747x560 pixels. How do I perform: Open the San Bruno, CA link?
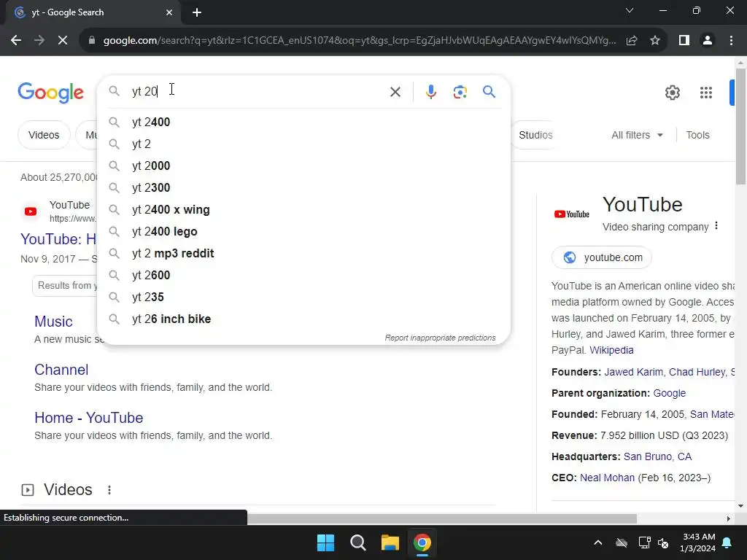tap(657, 456)
